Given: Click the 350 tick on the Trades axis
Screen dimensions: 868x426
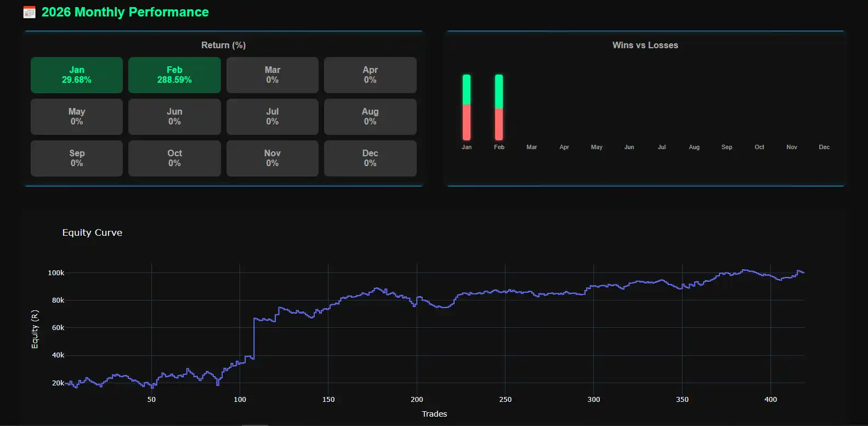Looking at the screenshot, I should pos(682,399).
